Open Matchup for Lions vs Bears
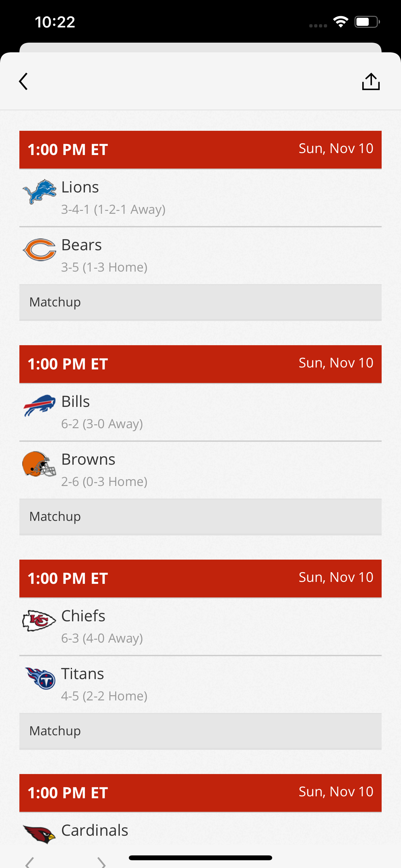The width and height of the screenshot is (401, 868). (200, 302)
